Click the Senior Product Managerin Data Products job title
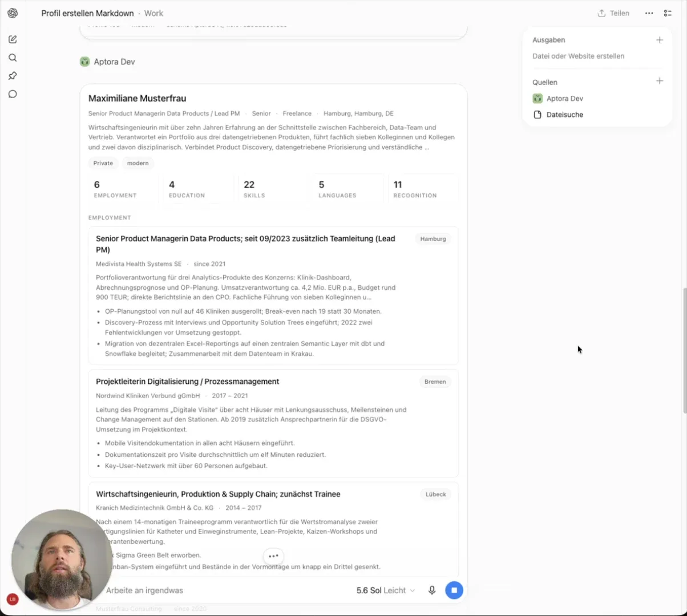Image resolution: width=687 pixels, height=616 pixels. (x=245, y=244)
